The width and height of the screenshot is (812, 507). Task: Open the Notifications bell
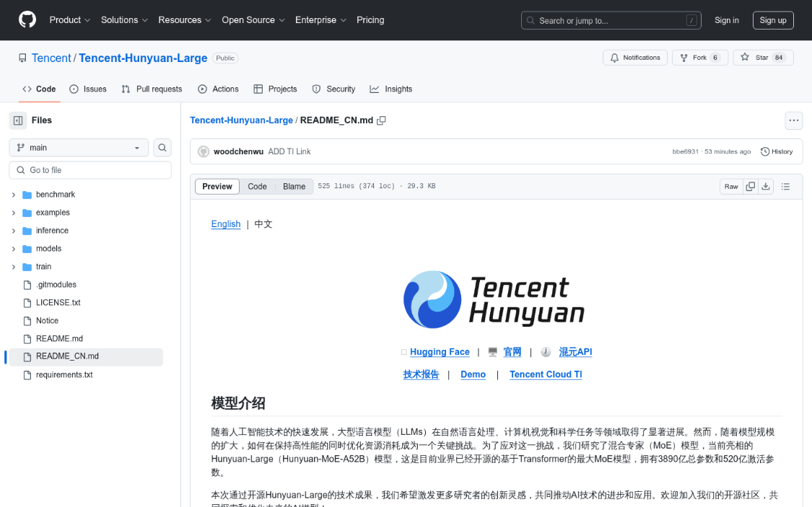click(634, 57)
